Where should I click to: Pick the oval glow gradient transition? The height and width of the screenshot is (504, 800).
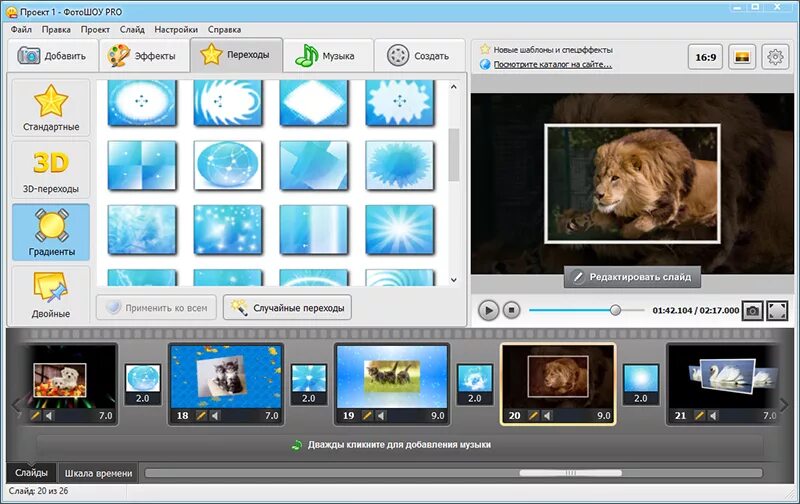[x=142, y=103]
